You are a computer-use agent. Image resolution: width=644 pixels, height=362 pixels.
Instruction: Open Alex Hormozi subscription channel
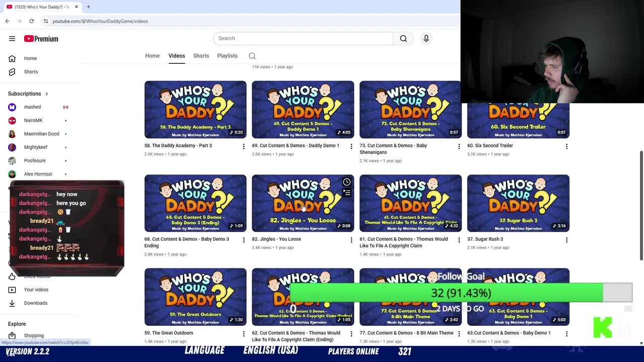tap(38, 174)
